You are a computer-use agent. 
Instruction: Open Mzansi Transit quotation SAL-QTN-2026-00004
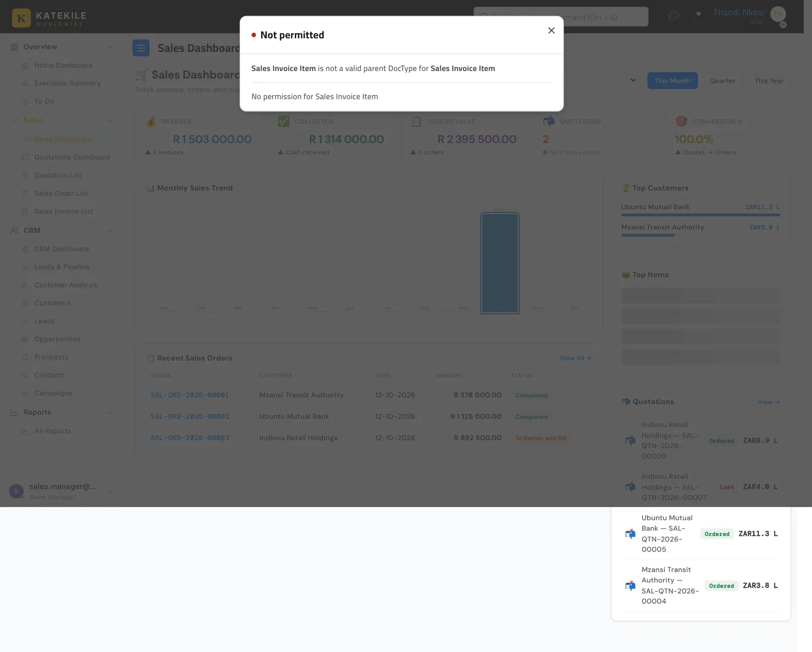point(700,586)
